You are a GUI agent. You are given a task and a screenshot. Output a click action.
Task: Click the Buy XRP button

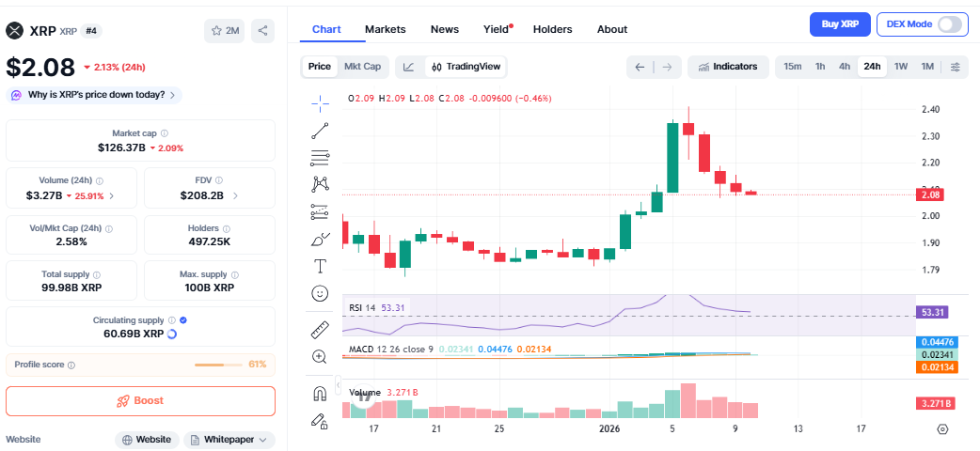coord(840,24)
